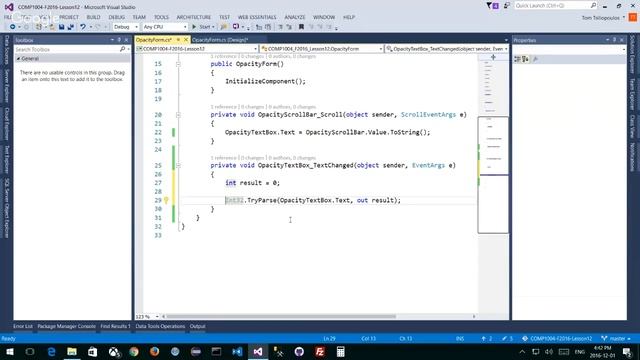Click the unpublished commits indicator in the status bar

pos(487,338)
